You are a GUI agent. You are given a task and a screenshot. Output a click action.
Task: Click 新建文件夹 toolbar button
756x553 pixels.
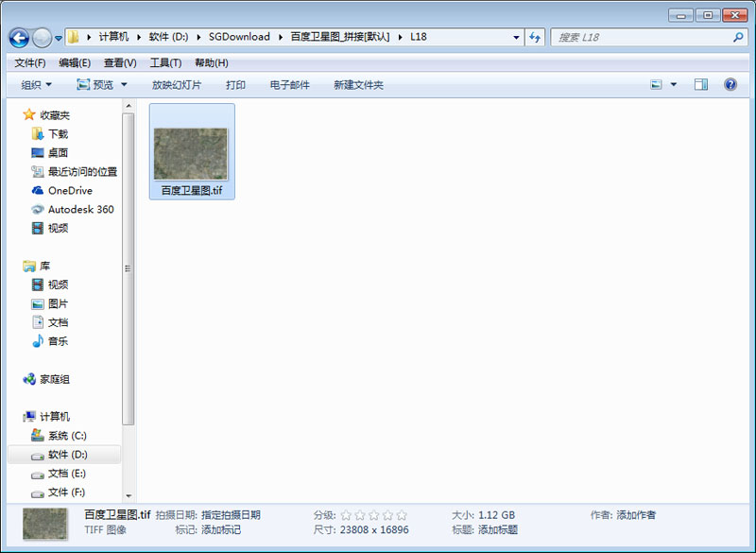point(358,85)
